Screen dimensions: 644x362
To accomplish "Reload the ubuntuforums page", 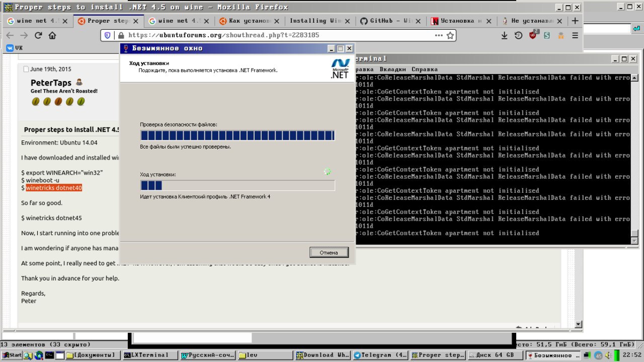I will pyautogui.click(x=38, y=35).
